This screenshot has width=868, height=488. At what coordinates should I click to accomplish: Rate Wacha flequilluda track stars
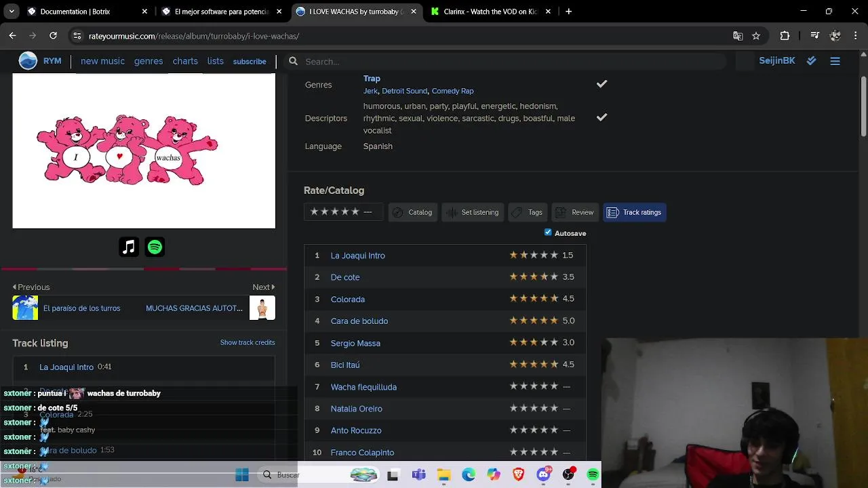pyautogui.click(x=534, y=386)
